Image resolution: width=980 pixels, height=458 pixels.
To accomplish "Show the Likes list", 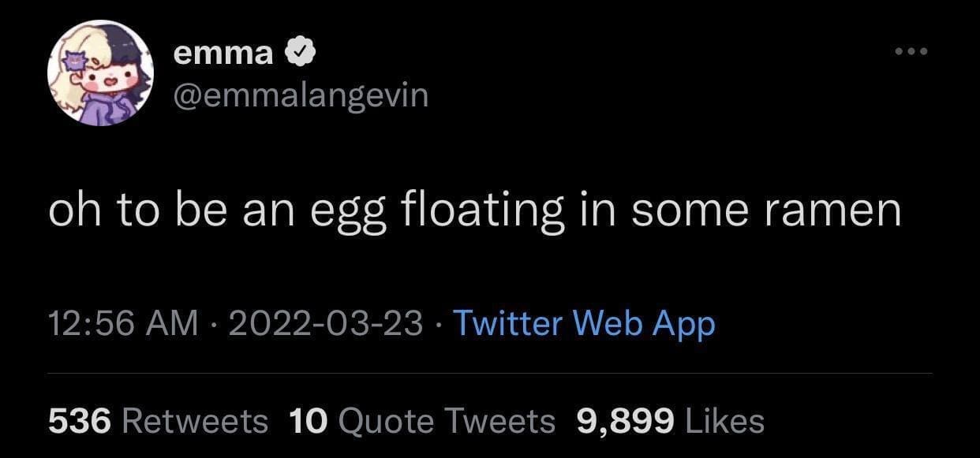I will click(724, 421).
